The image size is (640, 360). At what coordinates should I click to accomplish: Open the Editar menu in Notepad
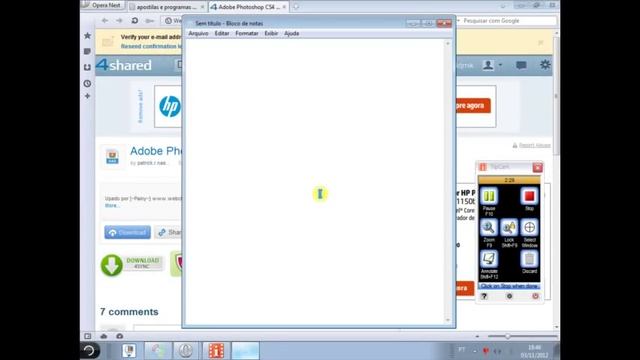(x=222, y=33)
